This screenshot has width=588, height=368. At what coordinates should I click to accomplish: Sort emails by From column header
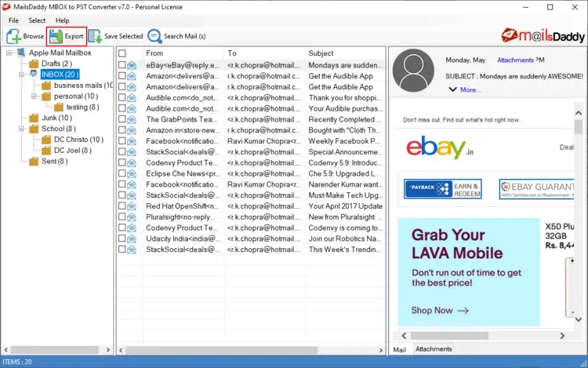coord(183,53)
